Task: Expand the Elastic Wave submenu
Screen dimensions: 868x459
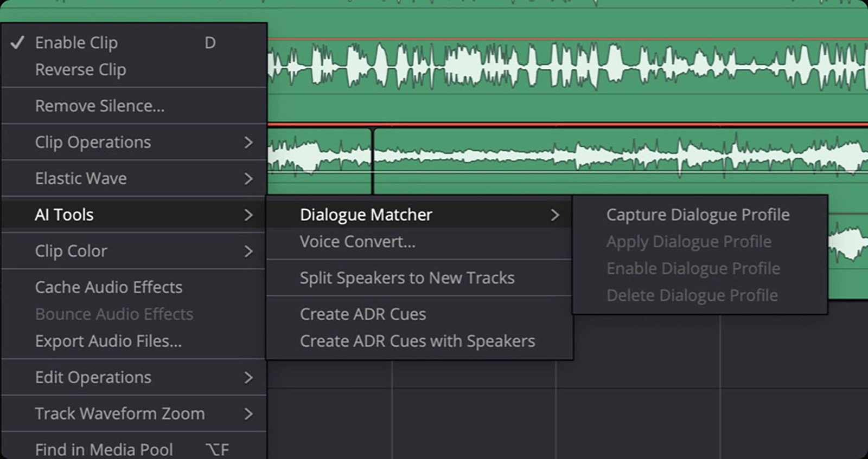Action: (x=81, y=179)
